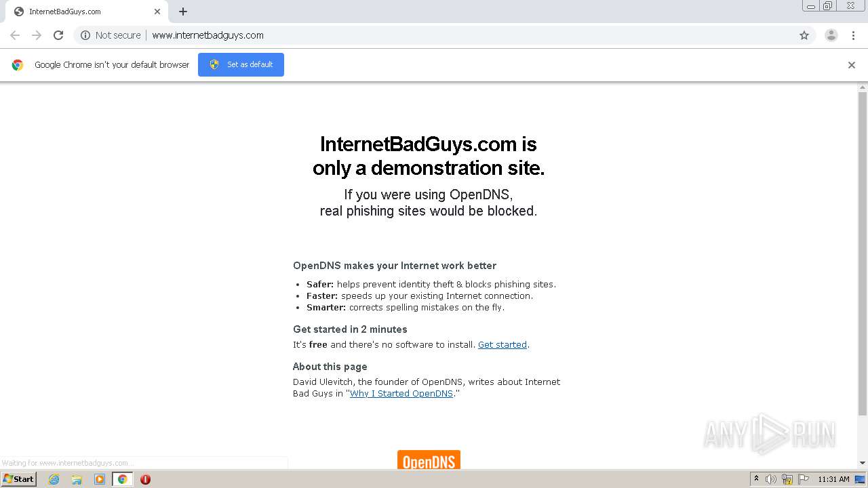Open a new tab with the plus button
This screenshot has height=488, width=868.
pyautogui.click(x=183, y=12)
